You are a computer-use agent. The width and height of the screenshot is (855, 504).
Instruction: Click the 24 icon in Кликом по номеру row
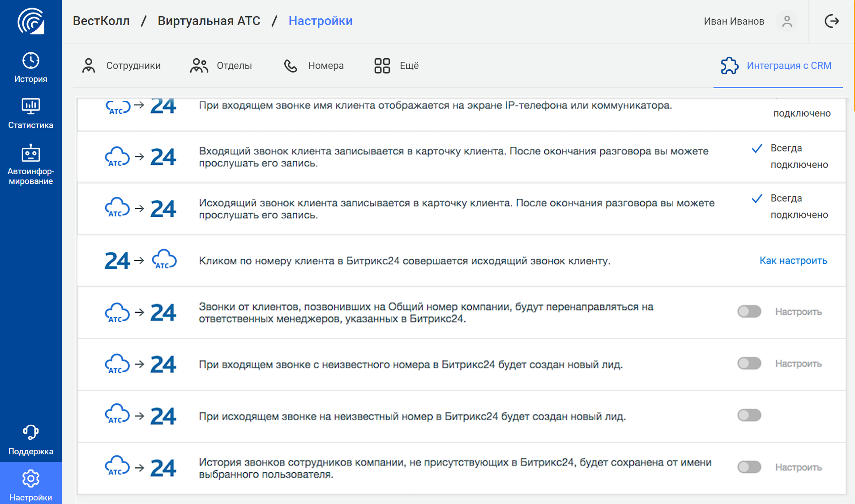[117, 261]
